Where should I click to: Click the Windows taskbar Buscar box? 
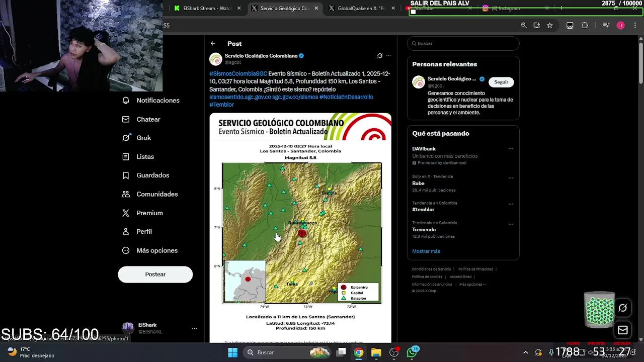pyautogui.click(x=287, y=352)
